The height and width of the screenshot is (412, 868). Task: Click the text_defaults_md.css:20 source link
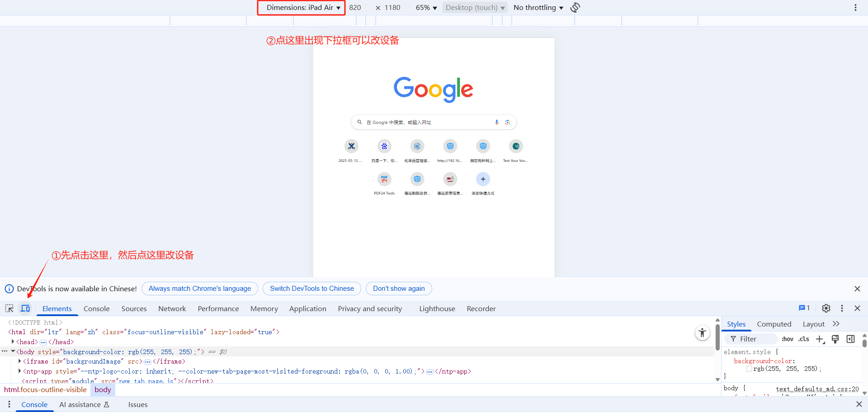pos(817,388)
